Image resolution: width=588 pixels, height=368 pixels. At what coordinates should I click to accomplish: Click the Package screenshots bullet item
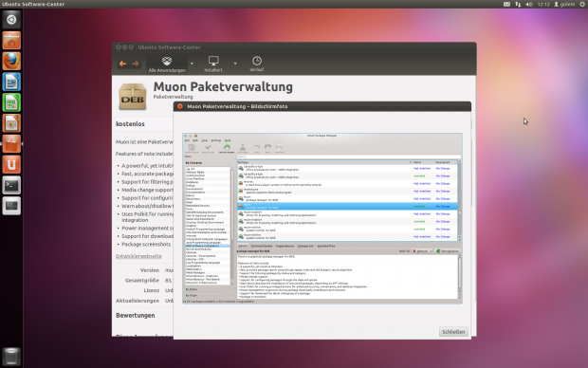tap(146, 244)
